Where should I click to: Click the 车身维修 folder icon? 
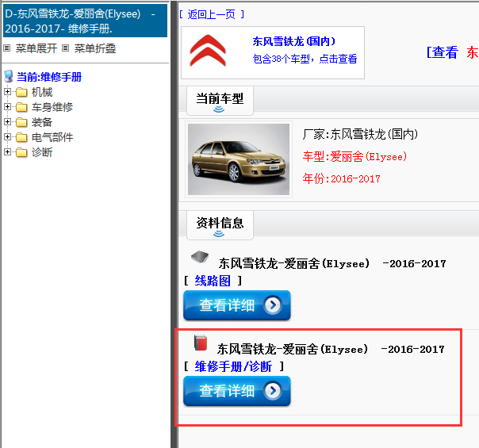pos(21,107)
